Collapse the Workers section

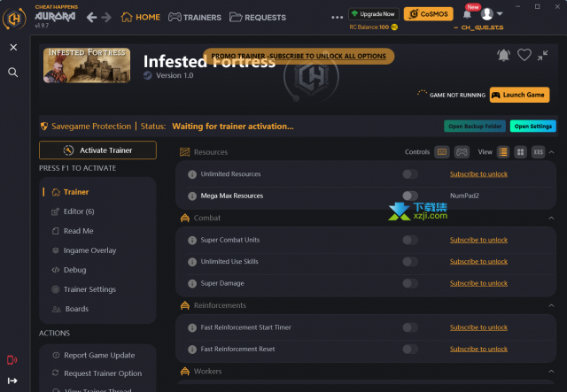551,371
